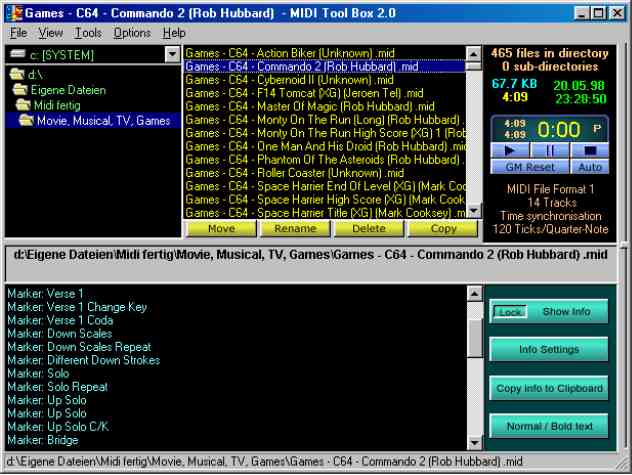Select Space Harrier Title (XG) file
Viewport: 632px width, 475px height.
click(x=325, y=212)
